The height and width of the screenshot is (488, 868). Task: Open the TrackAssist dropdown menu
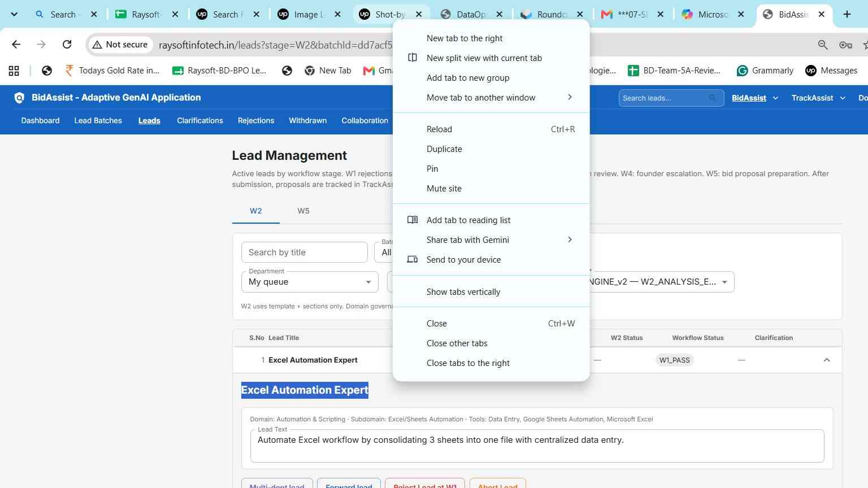click(818, 98)
